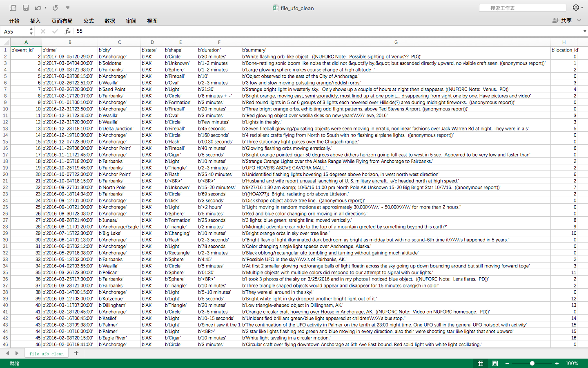Image resolution: width=588 pixels, height=368 pixels.
Task: Open the 开始 (Home) ribbon tab
Action: [14, 21]
